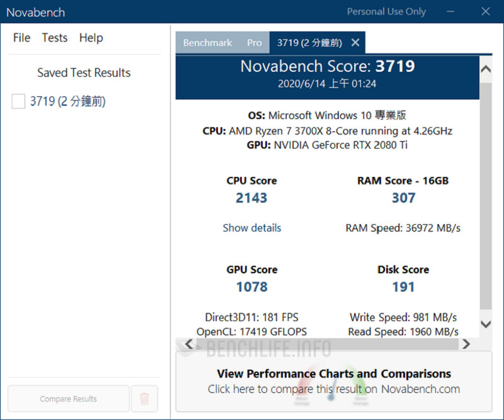Click the X to close the 3719 result tab
The image size is (504, 420).
point(355,42)
